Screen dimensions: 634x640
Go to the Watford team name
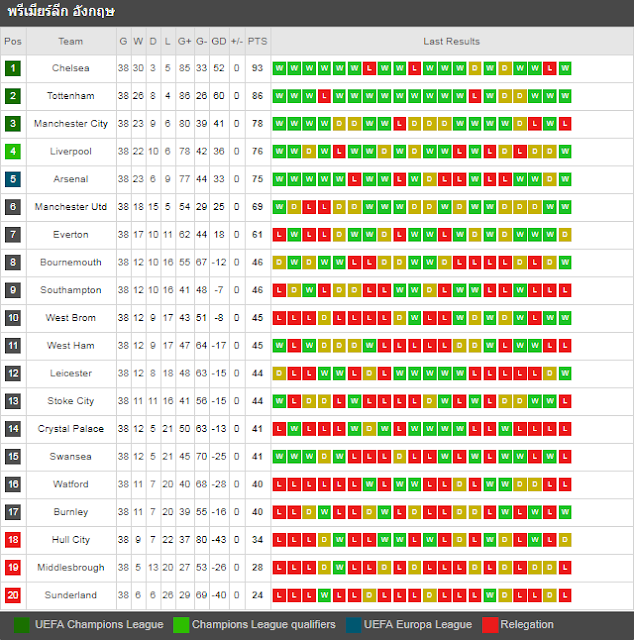(x=71, y=484)
